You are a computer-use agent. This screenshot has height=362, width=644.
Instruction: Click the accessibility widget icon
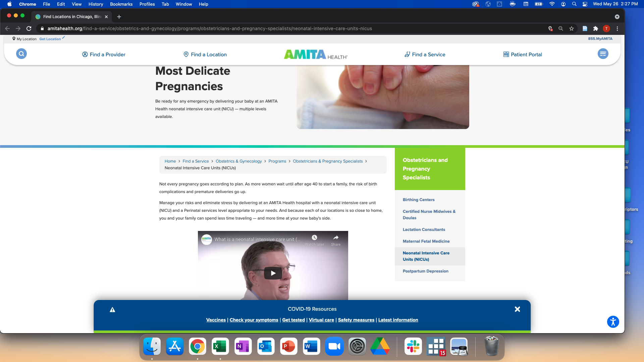[613, 322]
